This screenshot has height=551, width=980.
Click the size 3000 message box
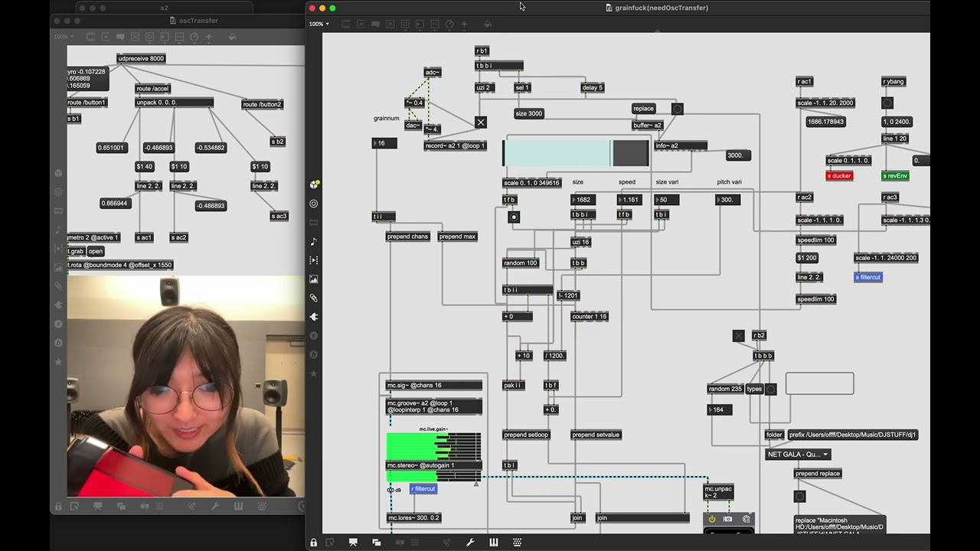529,113
